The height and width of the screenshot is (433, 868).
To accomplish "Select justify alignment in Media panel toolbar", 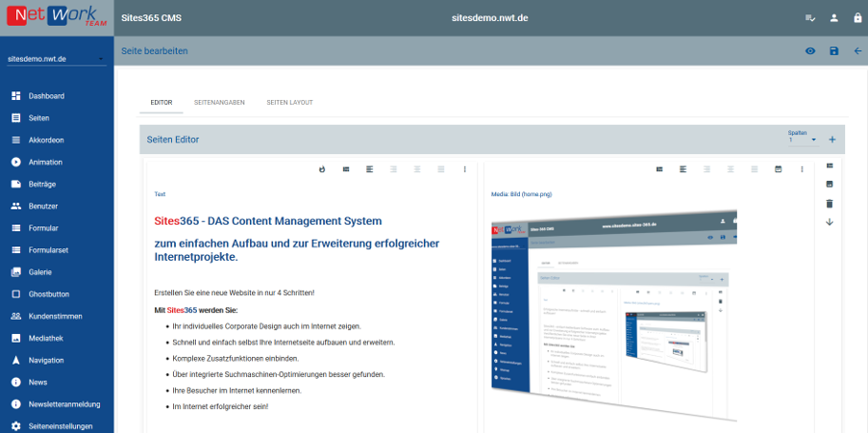I will [x=755, y=169].
